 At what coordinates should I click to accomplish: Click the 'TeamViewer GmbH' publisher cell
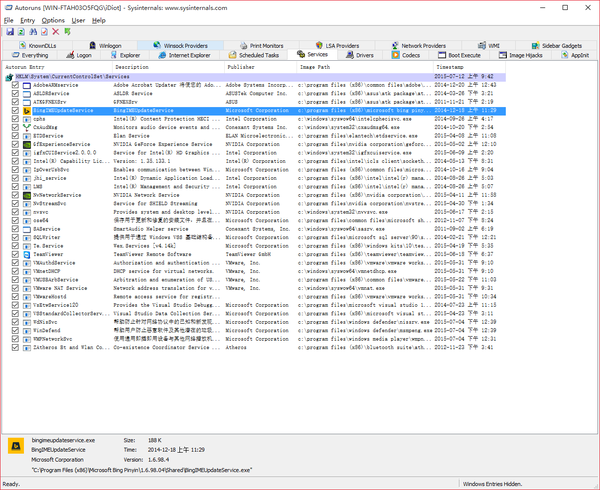[247, 254]
